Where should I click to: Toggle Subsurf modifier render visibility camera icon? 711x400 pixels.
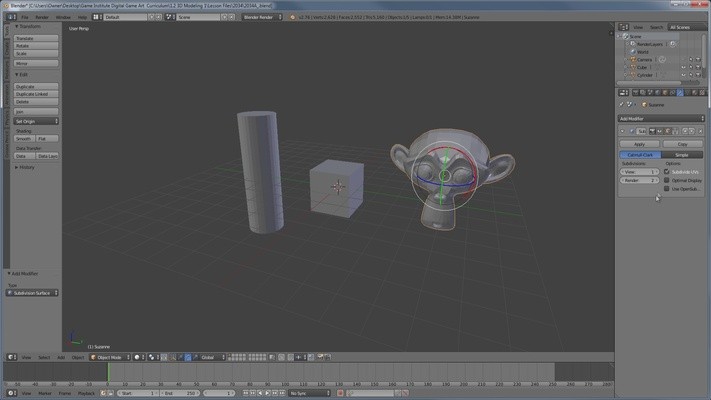point(652,131)
